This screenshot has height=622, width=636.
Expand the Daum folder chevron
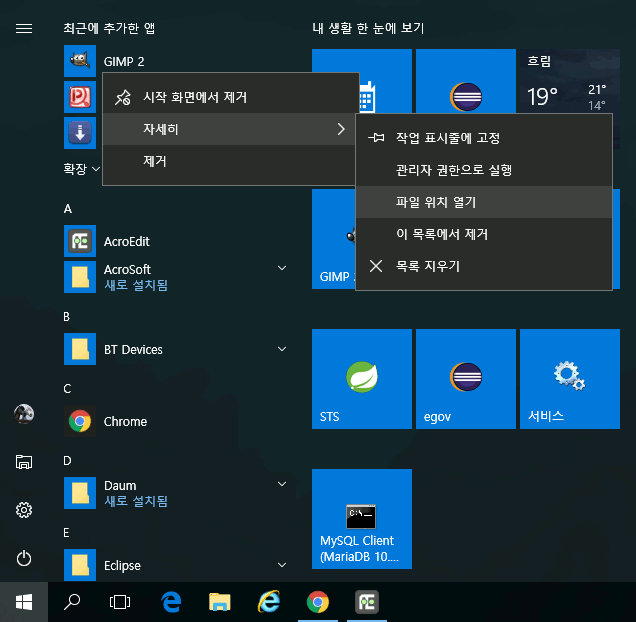tap(282, 486)
